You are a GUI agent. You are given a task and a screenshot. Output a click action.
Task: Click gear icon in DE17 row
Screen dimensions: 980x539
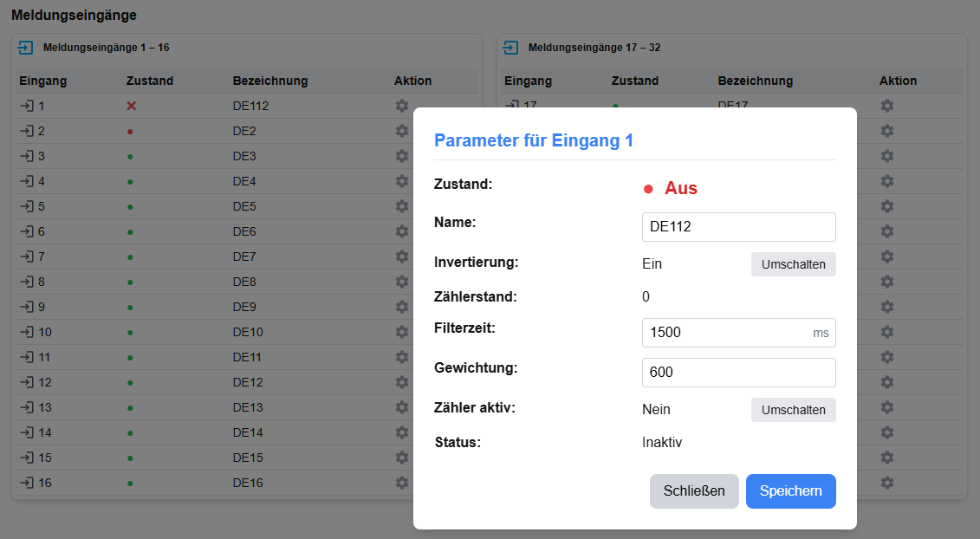pyautogui.click(x=886, y=106)
